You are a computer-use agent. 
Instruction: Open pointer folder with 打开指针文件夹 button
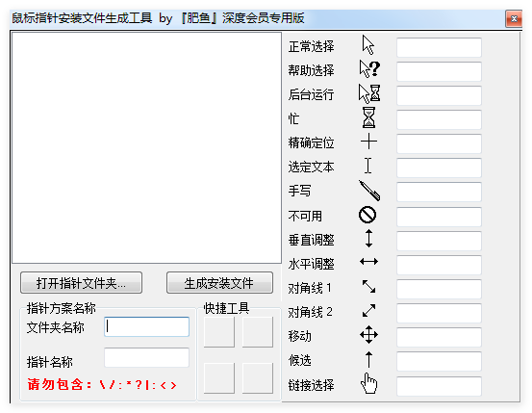click(x=81, y=283)
